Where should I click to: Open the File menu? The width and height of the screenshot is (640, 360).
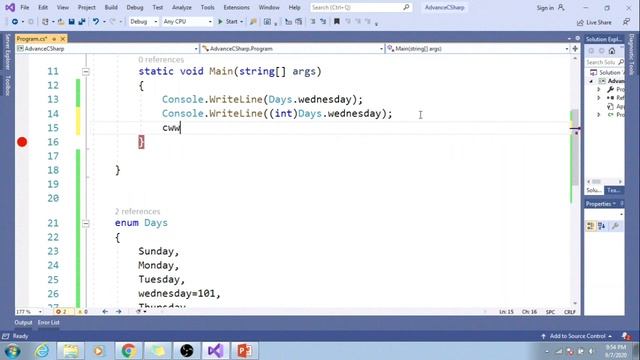pyautogui.click(x=24, y=7)
